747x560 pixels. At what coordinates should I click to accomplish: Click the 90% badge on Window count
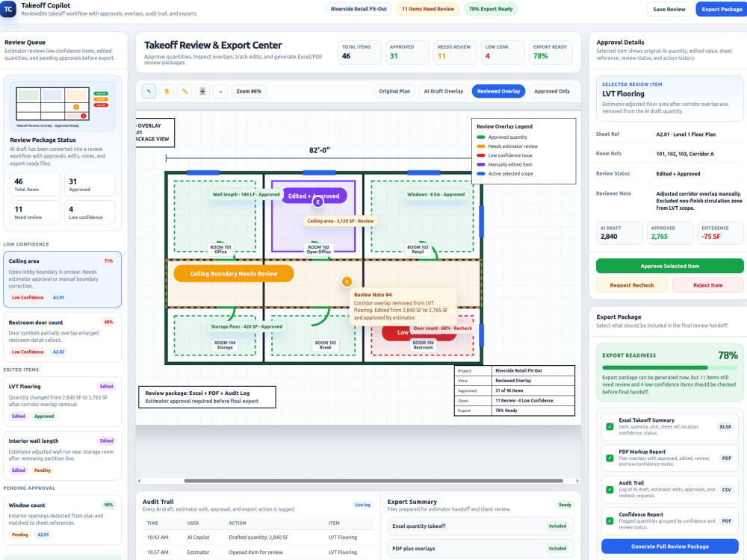[x=108, y=505]
